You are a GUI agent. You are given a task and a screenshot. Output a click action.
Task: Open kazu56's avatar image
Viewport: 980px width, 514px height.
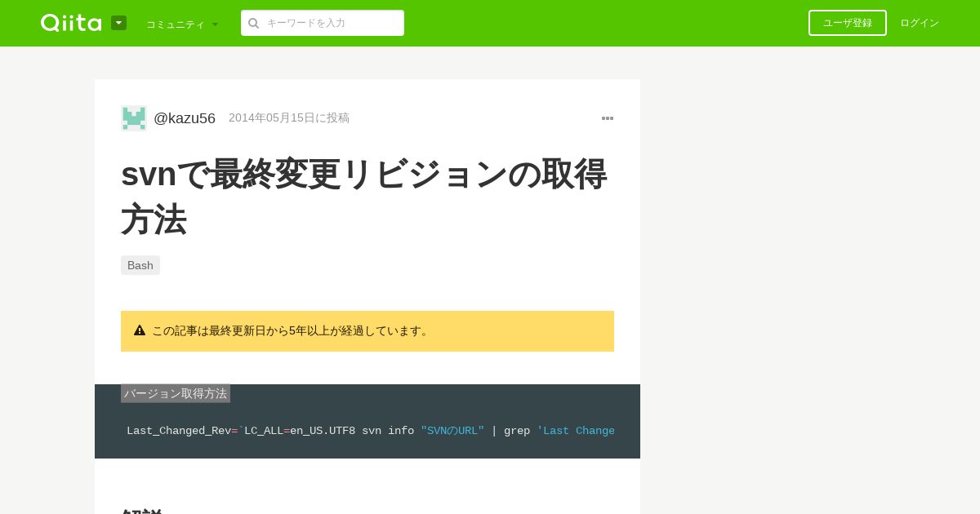point(134,118)
